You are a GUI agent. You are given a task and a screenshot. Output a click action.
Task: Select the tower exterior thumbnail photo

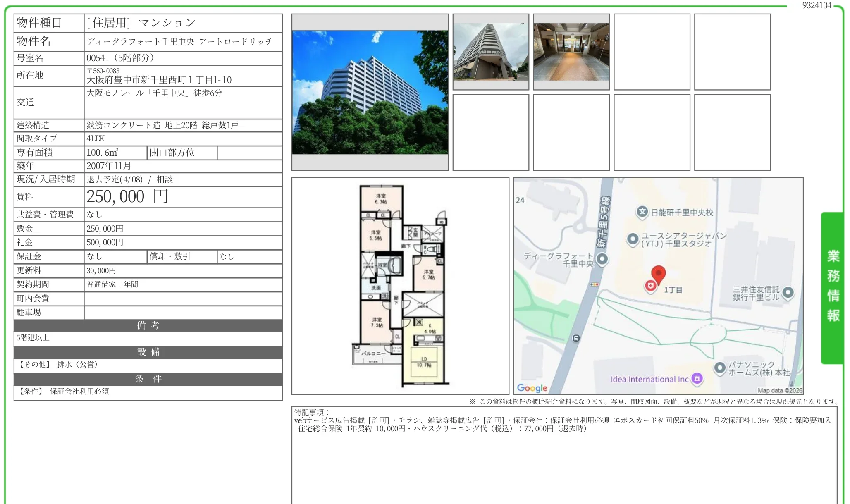490,52
